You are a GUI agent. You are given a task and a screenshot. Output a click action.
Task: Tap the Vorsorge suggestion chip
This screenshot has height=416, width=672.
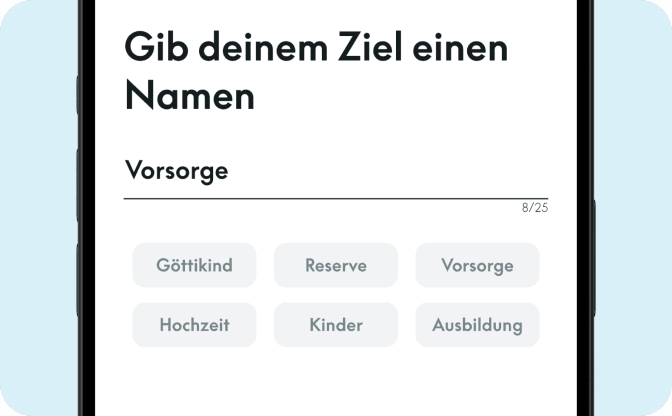[x=477, y=265]
